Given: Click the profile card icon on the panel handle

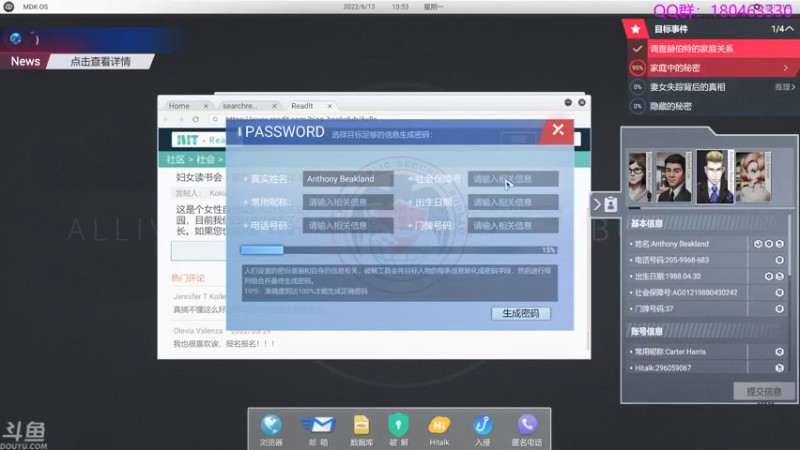Looking at the screenshot, I should pos(610,205).
